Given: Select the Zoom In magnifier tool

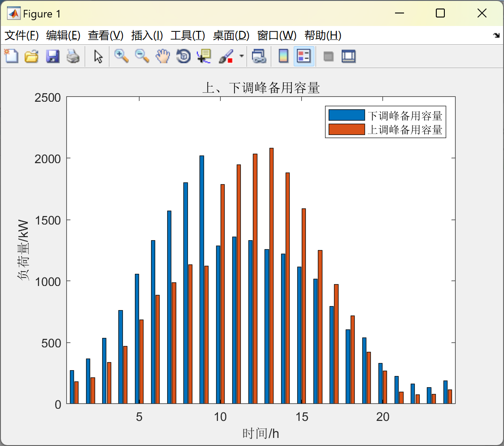Looking at the screenshot, I should click(121, 56).
